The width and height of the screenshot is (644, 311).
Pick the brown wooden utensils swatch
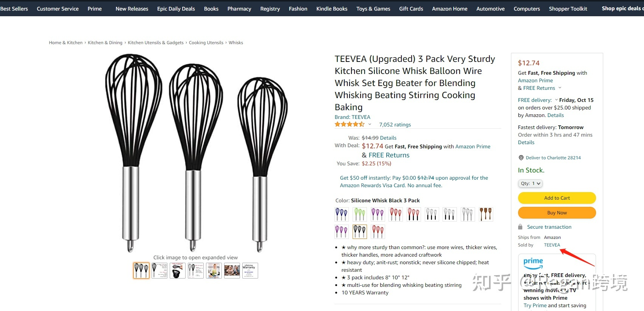pos(486,214)
